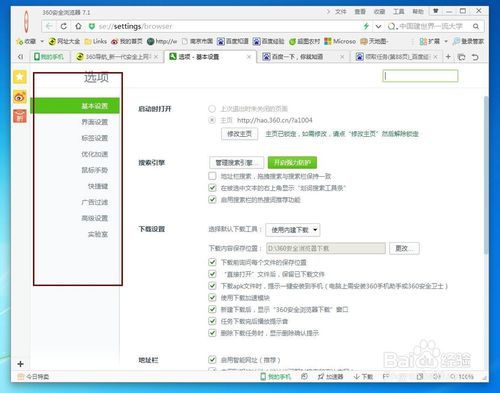Image resolution: width=500 pixels, height=393 pixels.
Task: Enable 地址栏搜索 consistency checkbox
Action: (212, 176)
